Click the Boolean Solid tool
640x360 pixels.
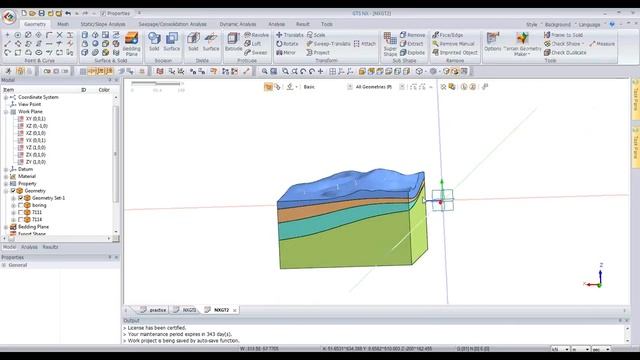point(154,42)
